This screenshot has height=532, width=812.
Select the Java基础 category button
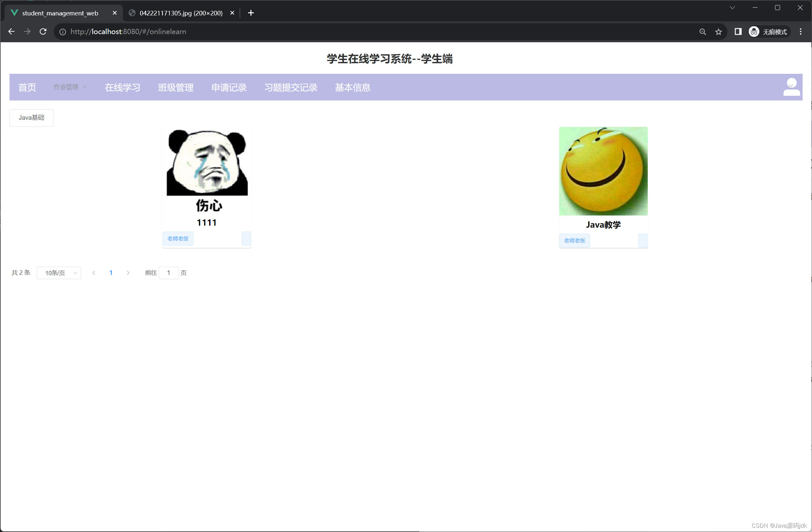31,118
